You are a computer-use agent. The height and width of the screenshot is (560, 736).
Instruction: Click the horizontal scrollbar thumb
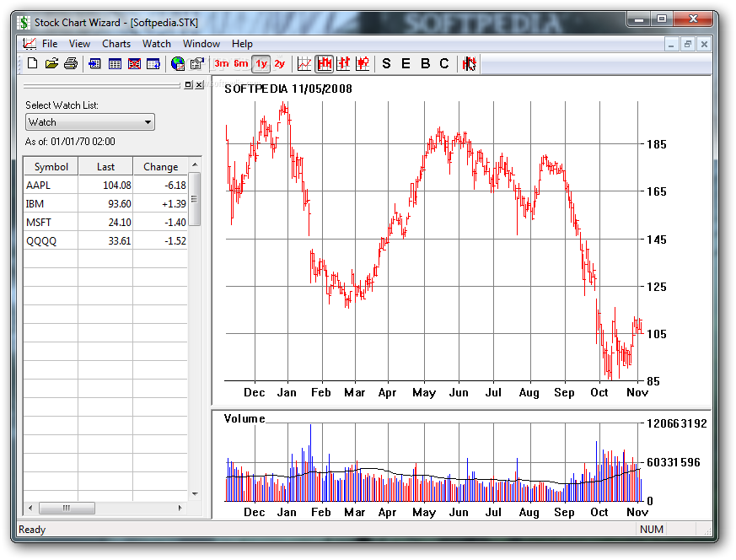click(67, 508)
